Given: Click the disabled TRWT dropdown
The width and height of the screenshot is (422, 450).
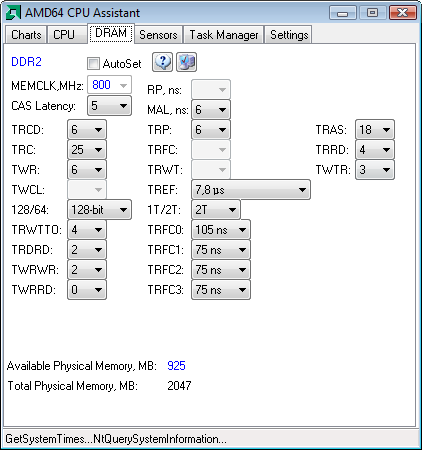Looking at the screenshot, I should click(x=211, y=170).
